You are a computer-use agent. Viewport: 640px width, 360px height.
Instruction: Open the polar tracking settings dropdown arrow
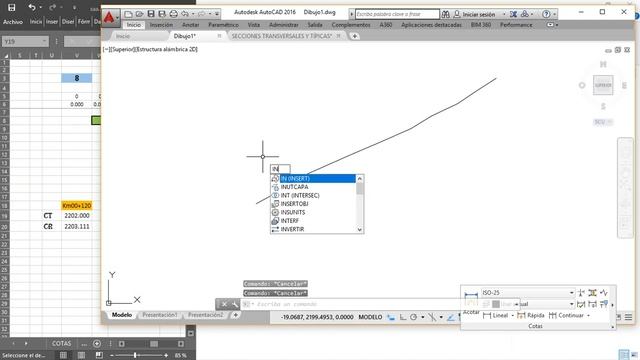[422, 317]
